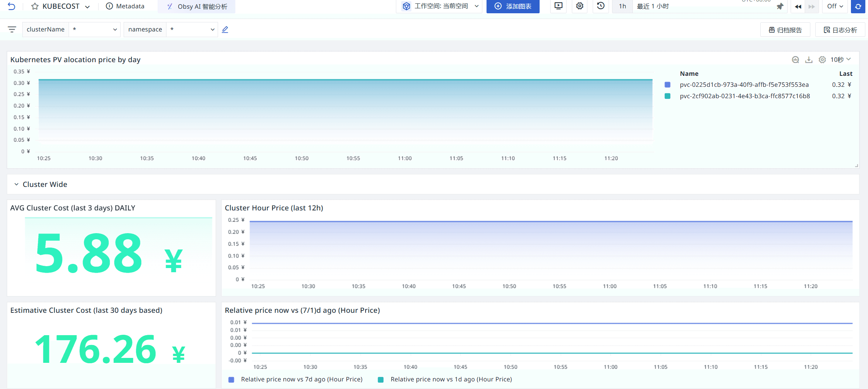868x389 pixels.
Task: Collapse the Cluster Wide section
Action: coord(16,185)
